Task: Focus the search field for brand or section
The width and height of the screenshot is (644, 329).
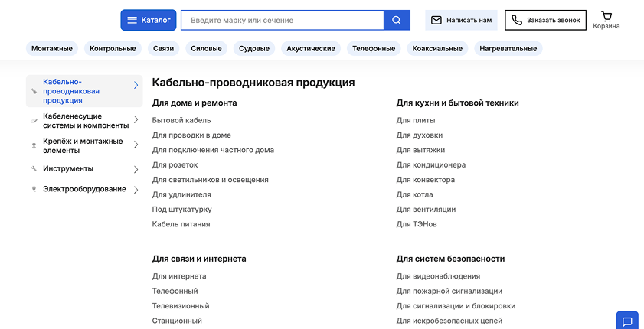Action: 282,20
